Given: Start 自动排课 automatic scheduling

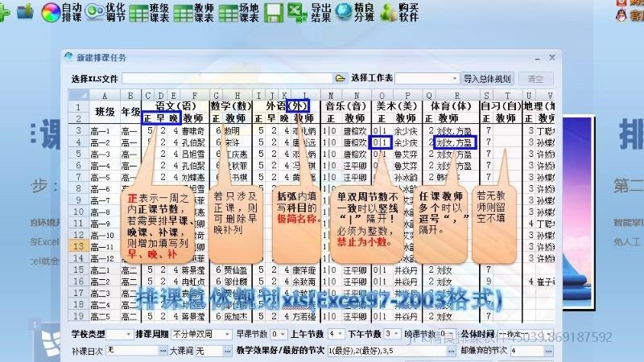Looking at the screenshot, I should (x=62, y=12).
